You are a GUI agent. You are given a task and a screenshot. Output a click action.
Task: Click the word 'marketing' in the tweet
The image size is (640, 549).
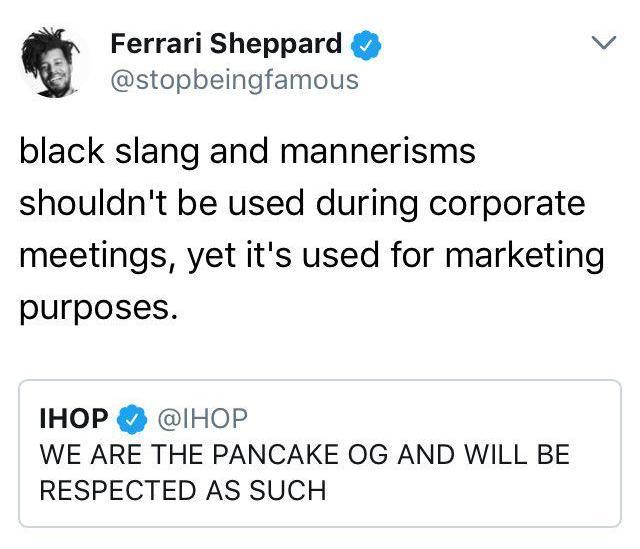click(x=524, y=255)
